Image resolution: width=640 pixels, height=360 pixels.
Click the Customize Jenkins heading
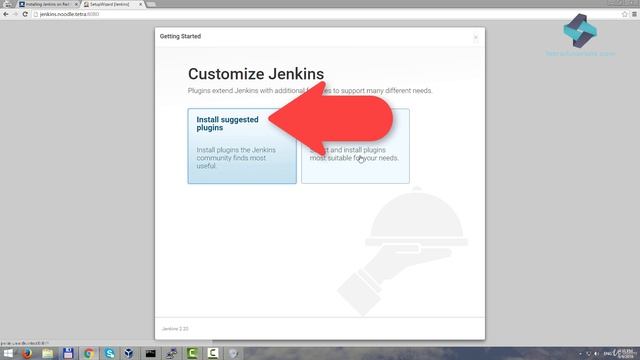pyautogui.click(x=256, y=74)
